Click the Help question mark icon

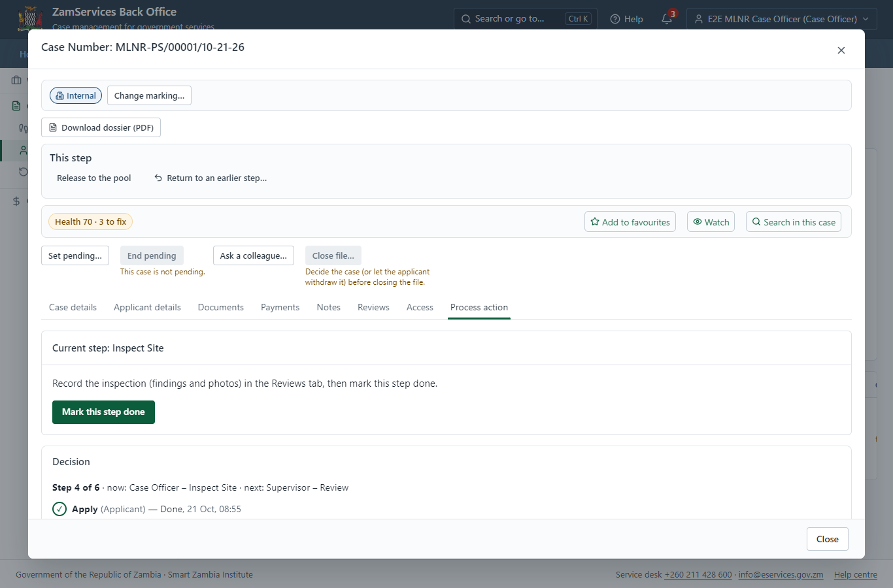click(x=615, y=19)
